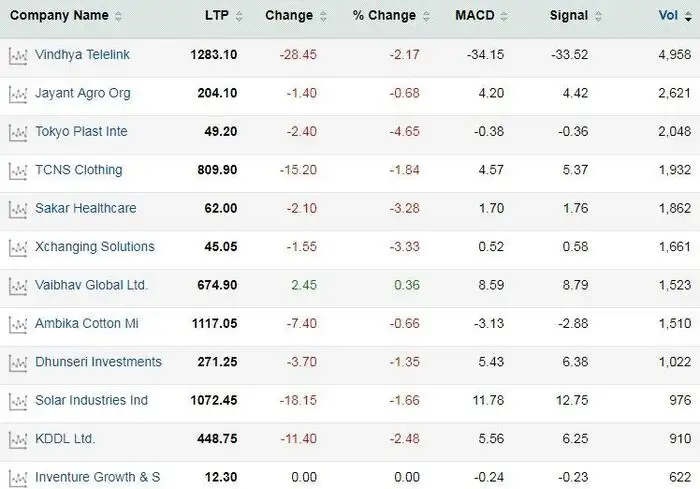Sort by the % Change column
The image size is (700, 489).
coord(384,16)
